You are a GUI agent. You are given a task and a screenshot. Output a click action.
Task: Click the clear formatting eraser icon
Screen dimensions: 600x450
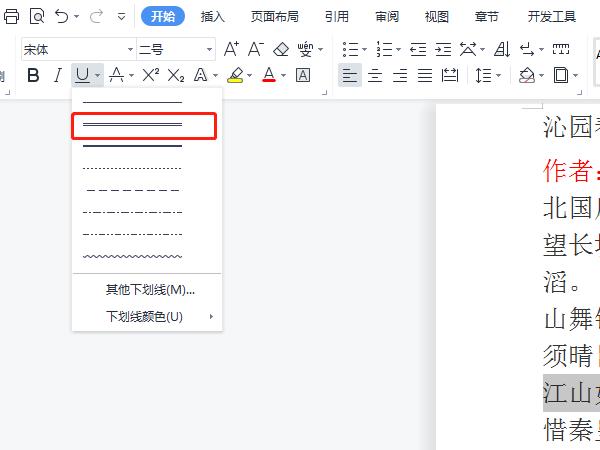coord(280,49)
